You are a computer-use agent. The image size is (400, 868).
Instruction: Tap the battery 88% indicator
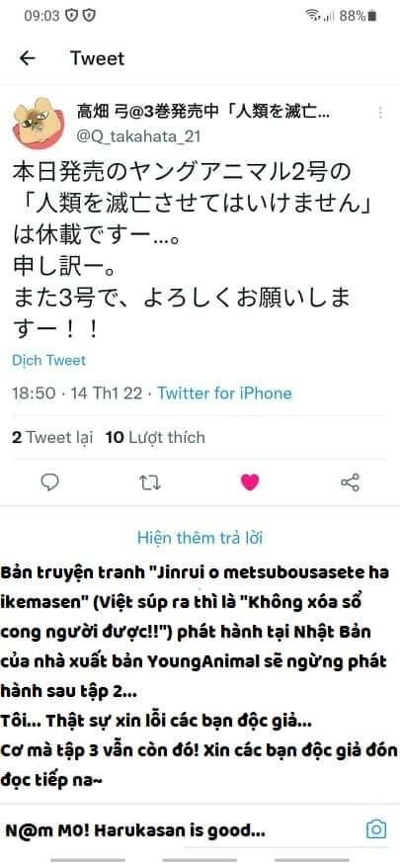359,16
